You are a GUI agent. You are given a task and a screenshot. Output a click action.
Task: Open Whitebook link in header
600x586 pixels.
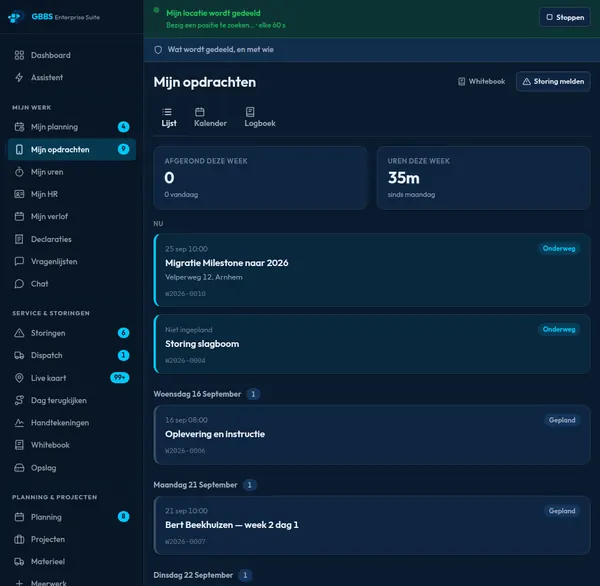tap(481, 81)
